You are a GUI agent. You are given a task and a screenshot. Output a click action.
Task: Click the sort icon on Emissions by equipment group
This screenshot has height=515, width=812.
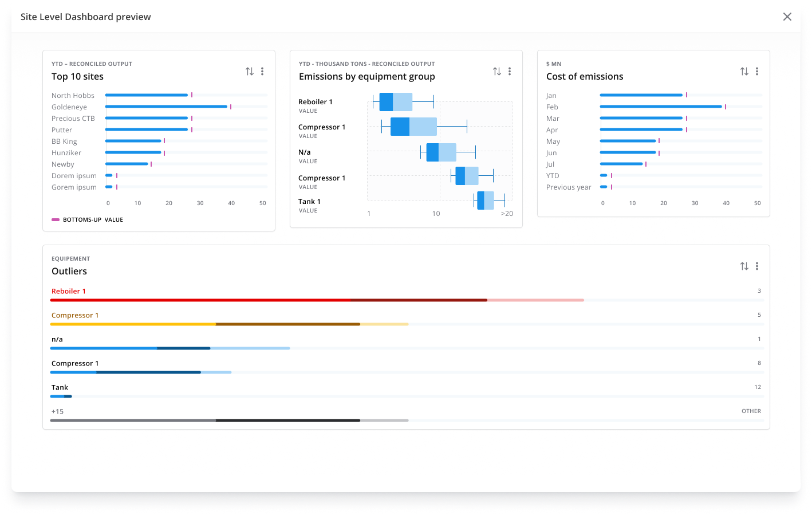click(496, 71)
